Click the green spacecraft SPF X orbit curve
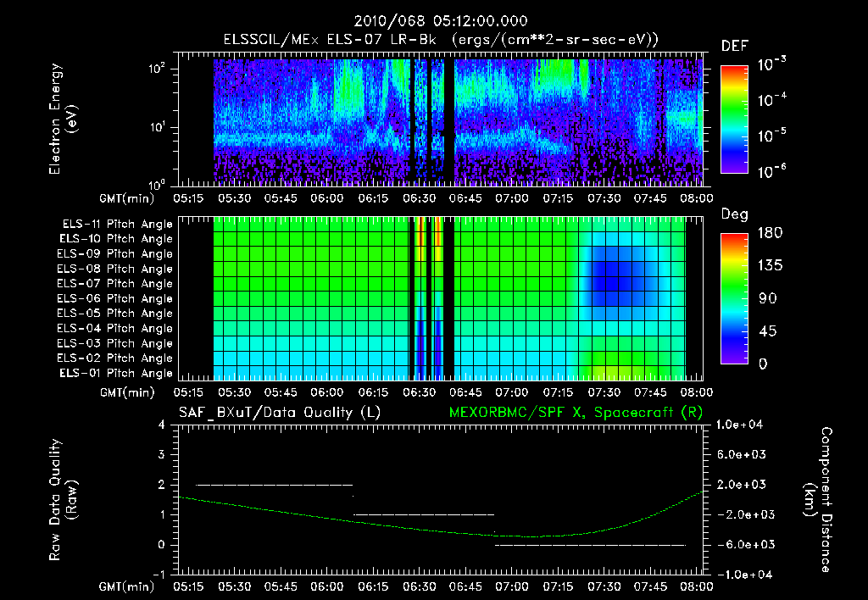This screenshot has height=600, width=868. click(440, 514)
